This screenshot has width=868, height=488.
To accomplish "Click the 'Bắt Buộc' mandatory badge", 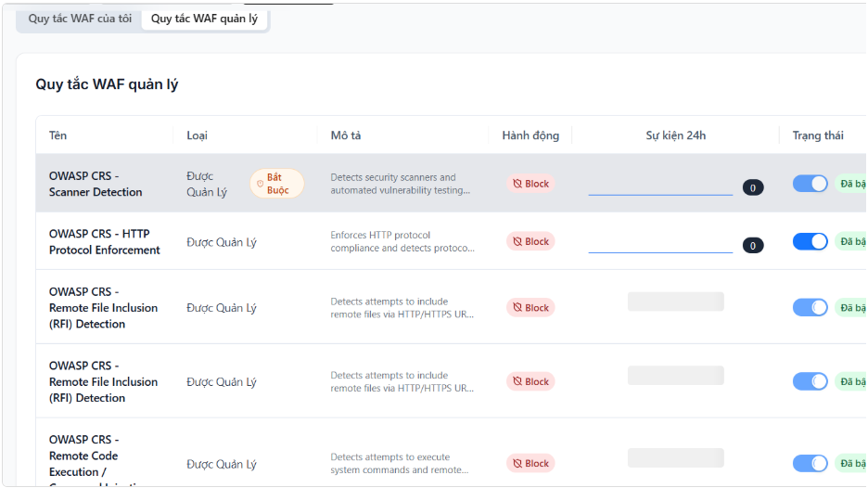I will pos(276,184).
